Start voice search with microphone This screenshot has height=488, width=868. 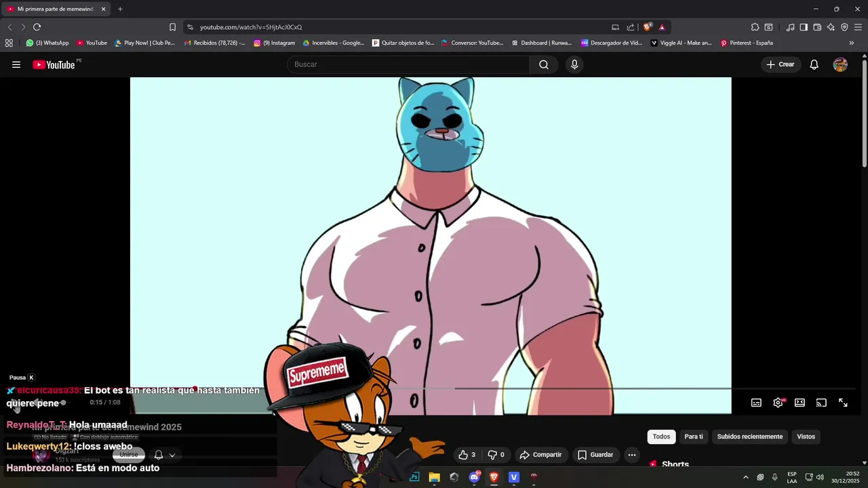[x=574, y=64]
